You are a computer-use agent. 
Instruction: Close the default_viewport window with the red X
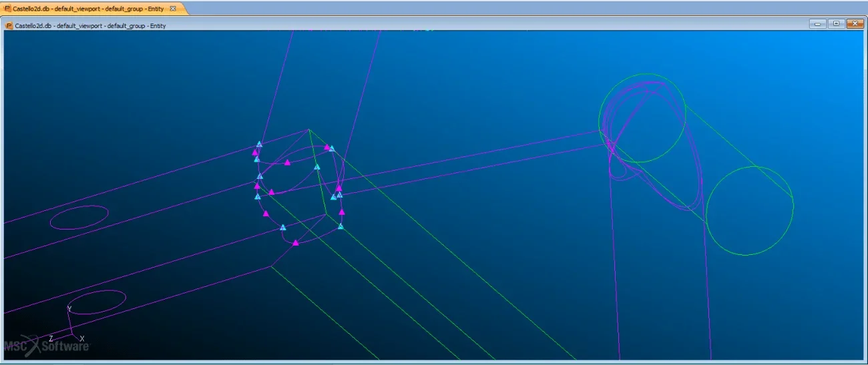pos(855,24)
